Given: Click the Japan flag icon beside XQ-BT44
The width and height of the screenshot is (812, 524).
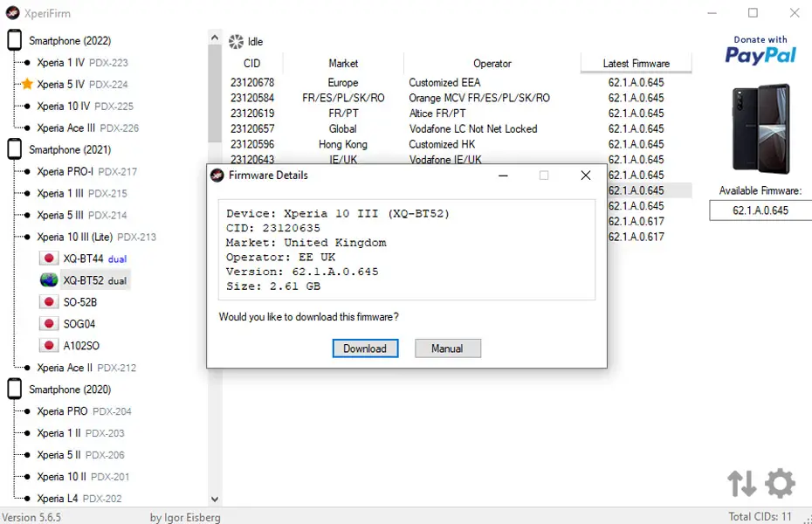Looking at the screenshot, I should click(49, 259).
